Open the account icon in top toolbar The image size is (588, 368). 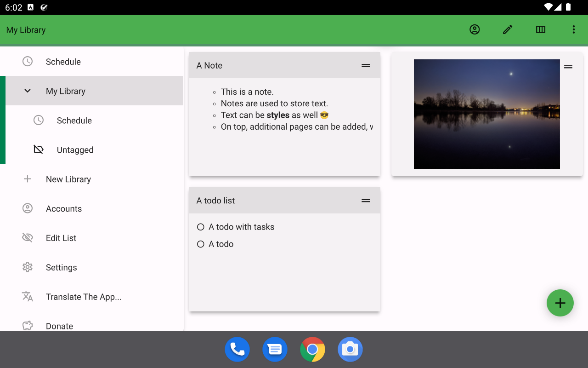pos(475,29)
